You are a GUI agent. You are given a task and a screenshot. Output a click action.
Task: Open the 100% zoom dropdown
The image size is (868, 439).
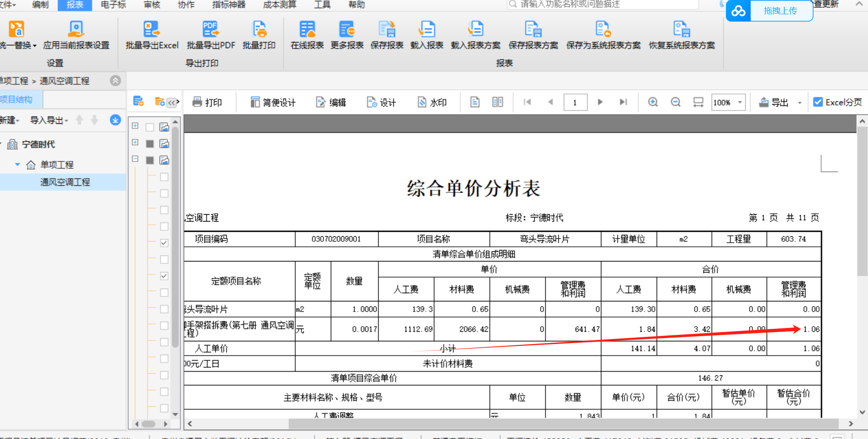(x=740, y=102)
